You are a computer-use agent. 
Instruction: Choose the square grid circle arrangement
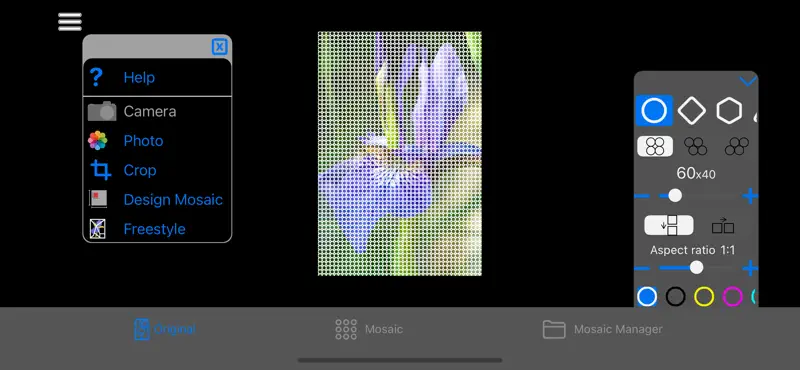point(655,146)
